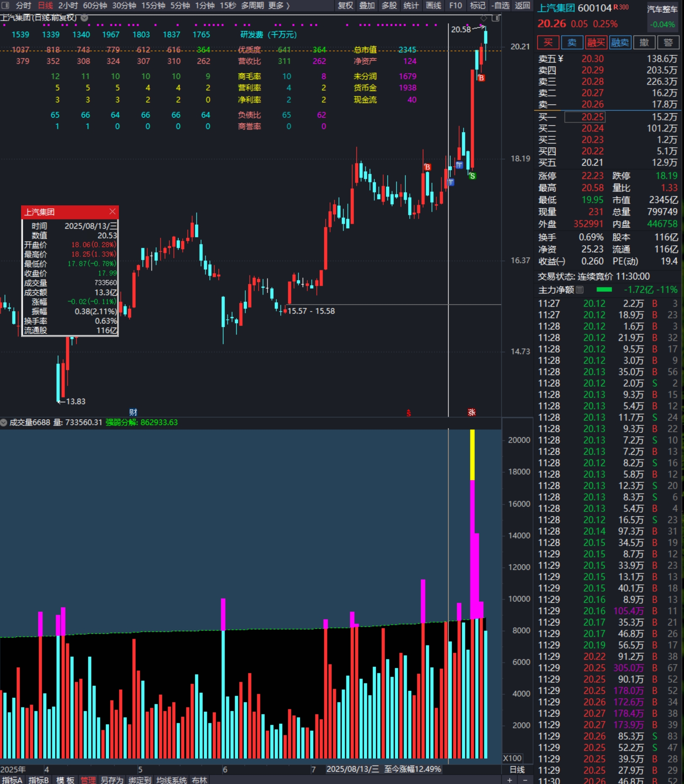
Task: Click the blue 卖 sell button
Action: coord(572,42)
